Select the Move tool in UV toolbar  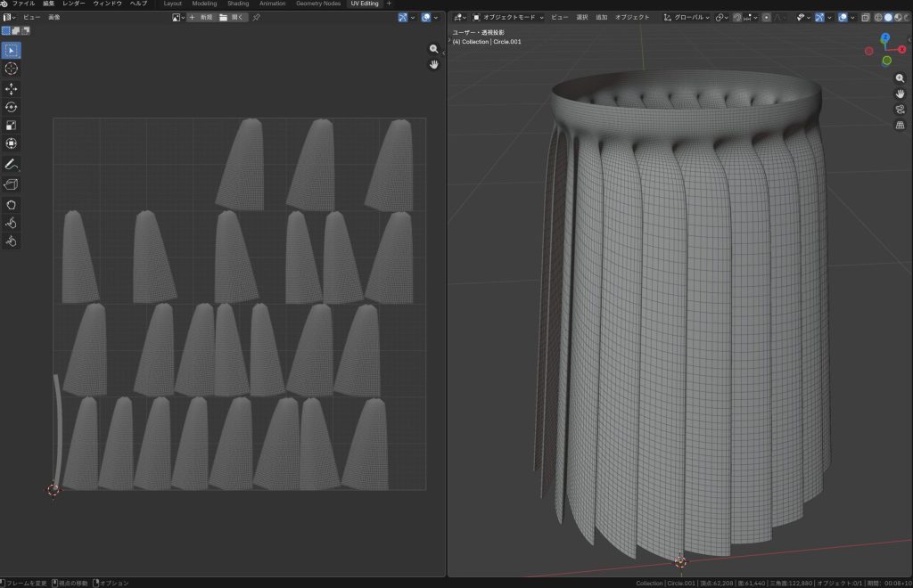(x=12, y=89)
